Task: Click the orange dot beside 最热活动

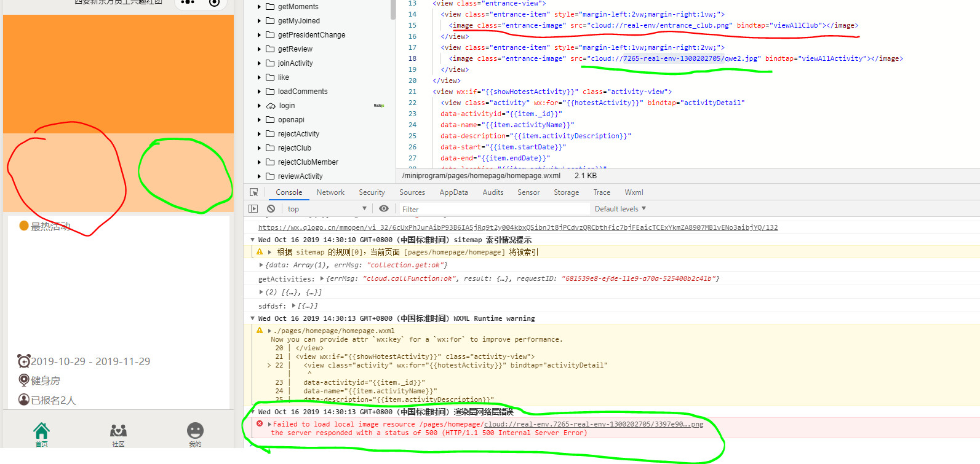Action: click(24, 226)
